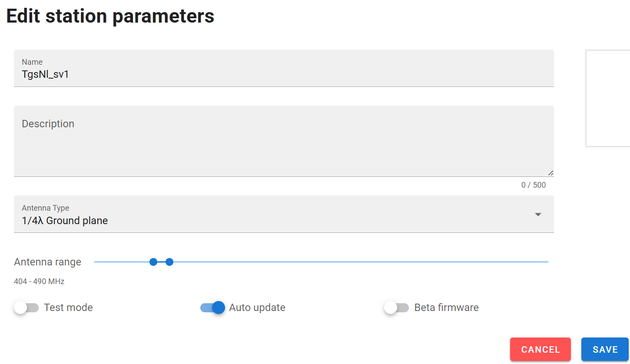The height and width of the screenshot is (364, 630).
Task: Click the Name input field
Action: [283, 74]
